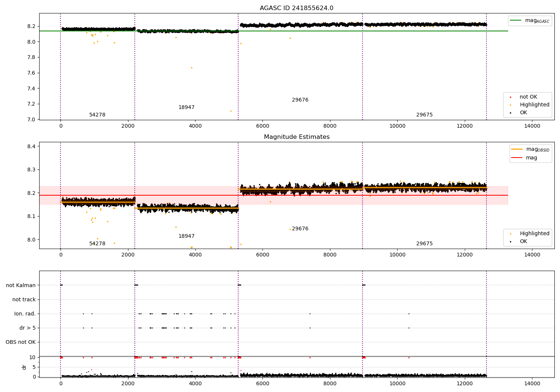Click 'OK' entry in the top plot legend

pyautogui.click(x=523, y=113)
